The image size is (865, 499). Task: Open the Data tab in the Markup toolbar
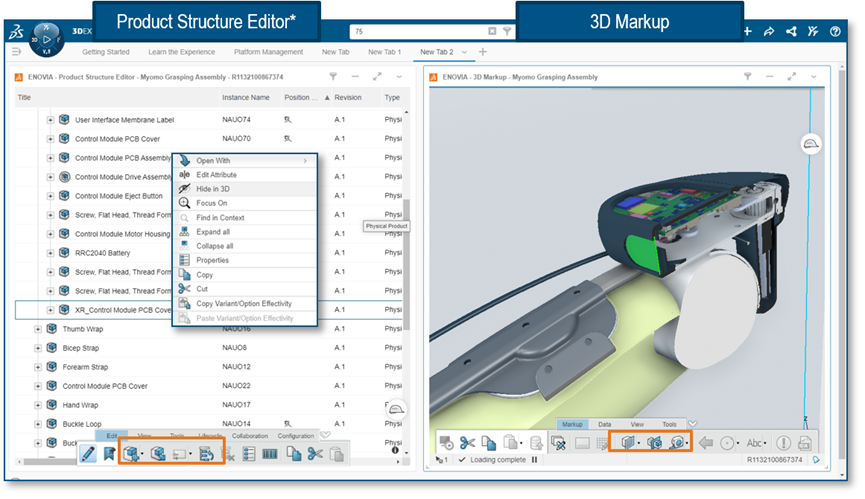(605, 424)
